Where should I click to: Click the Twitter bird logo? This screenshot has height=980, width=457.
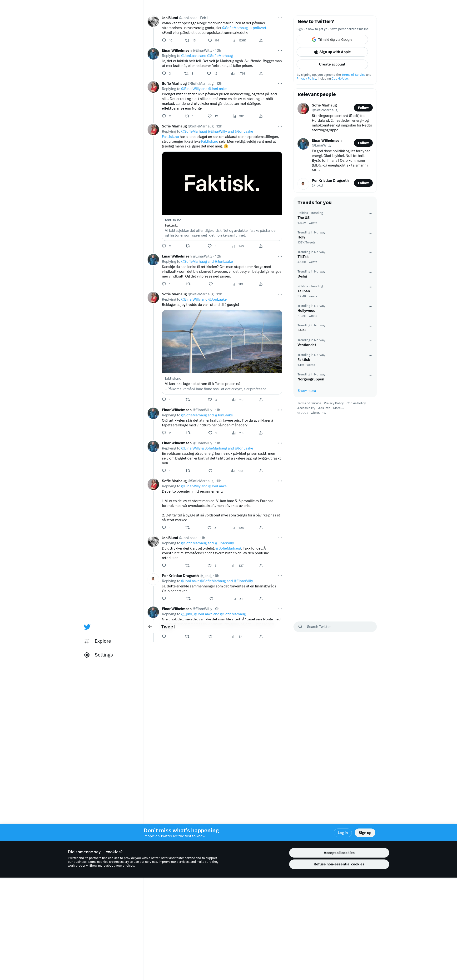87,626
